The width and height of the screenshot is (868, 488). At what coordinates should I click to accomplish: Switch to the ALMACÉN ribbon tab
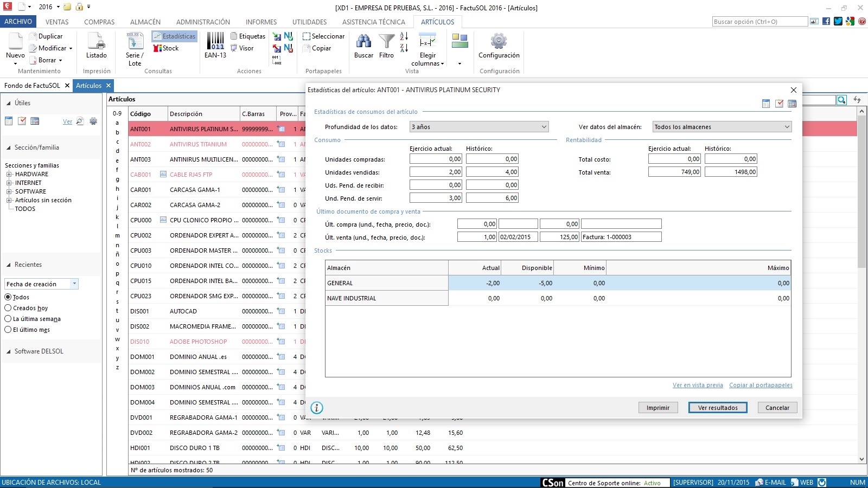145,22
